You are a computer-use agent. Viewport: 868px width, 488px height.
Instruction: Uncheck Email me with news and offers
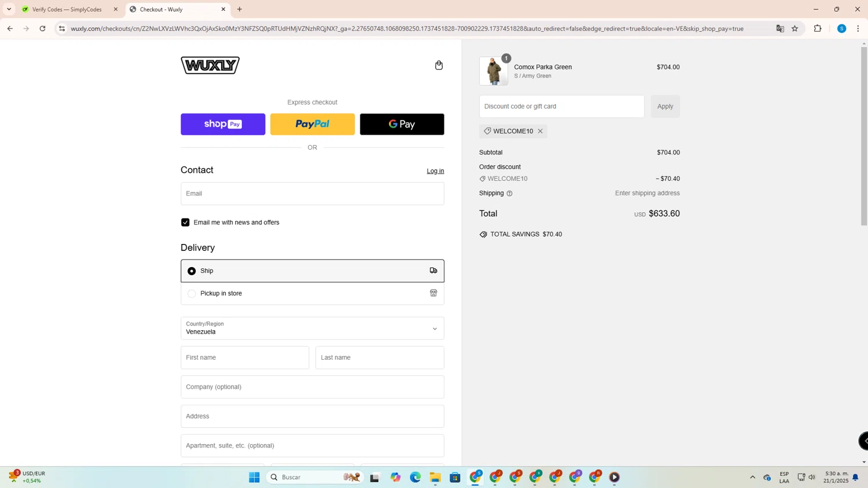[x=185, y=223]
